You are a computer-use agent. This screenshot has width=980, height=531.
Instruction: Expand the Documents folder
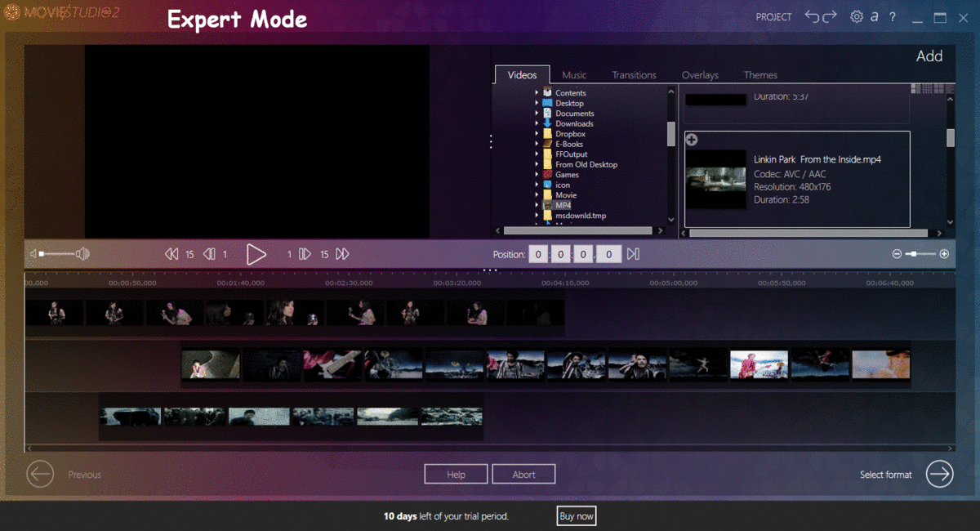click(537, 114)
